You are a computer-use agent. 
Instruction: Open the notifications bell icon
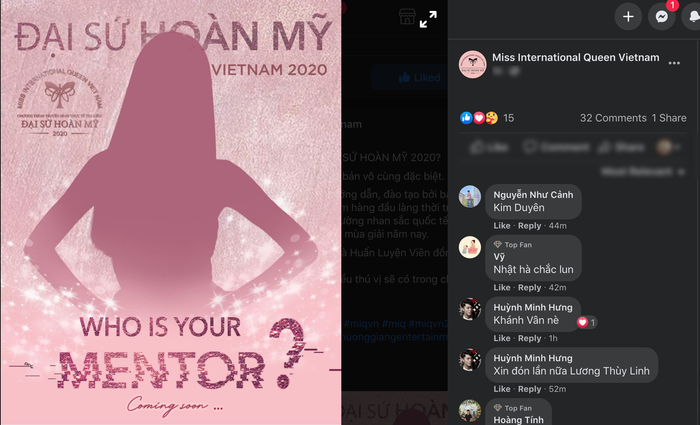click(x=692, y=17)
